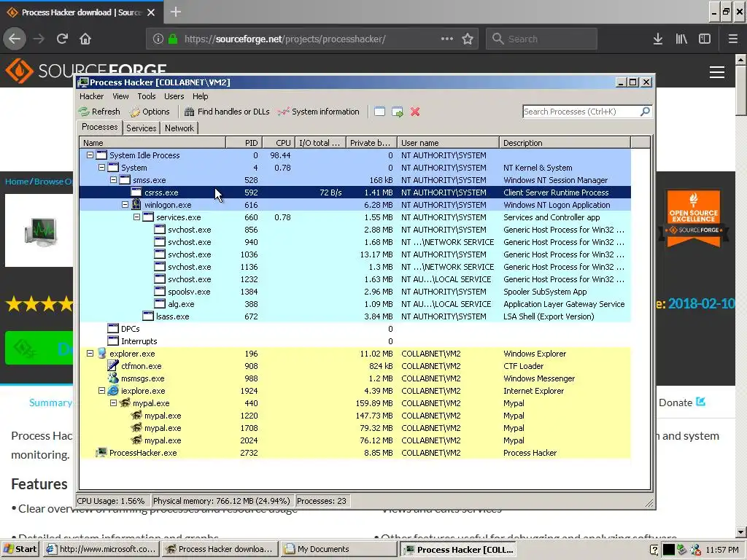The height and width of the screenshot is (560, 747).
Task: Click the winlogon.exe process icon
Action: tap(136, 205)
